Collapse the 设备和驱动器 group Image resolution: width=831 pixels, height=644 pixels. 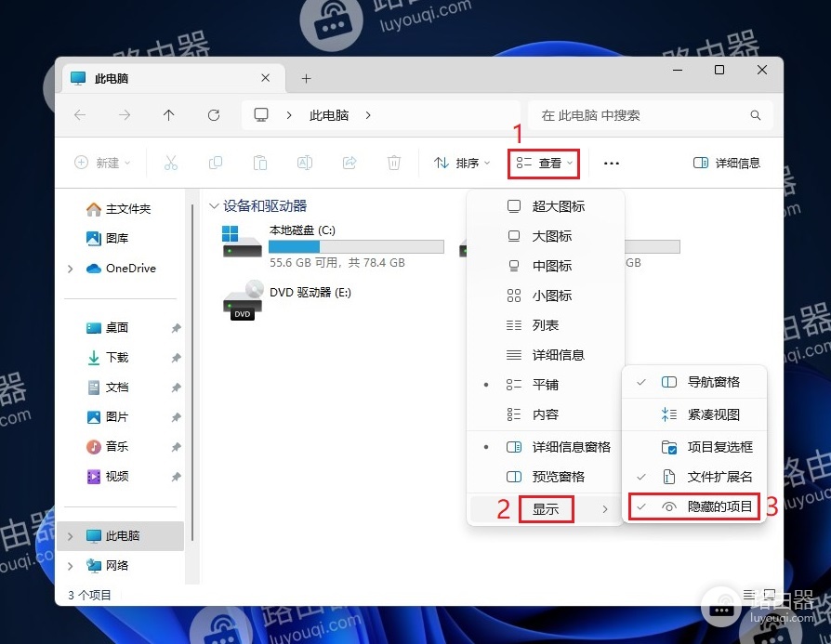point(214,205)
